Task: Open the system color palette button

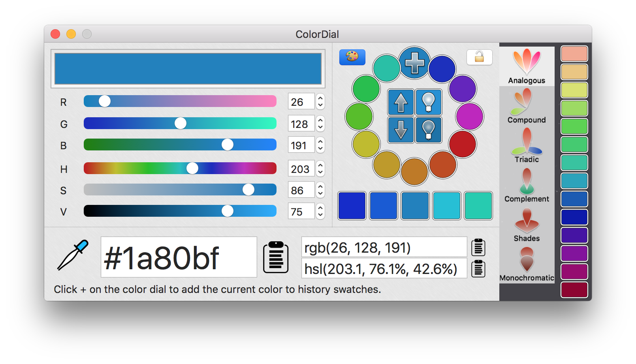Action: (x=352, y=57)
